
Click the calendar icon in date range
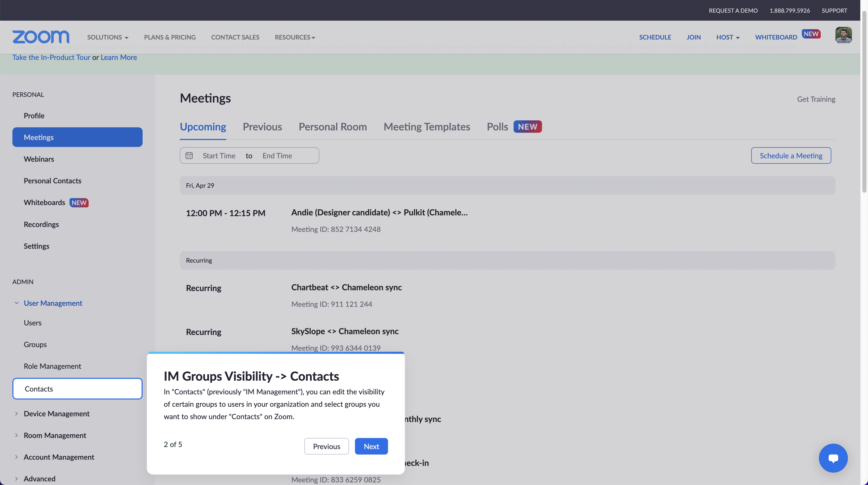[189, 156]
